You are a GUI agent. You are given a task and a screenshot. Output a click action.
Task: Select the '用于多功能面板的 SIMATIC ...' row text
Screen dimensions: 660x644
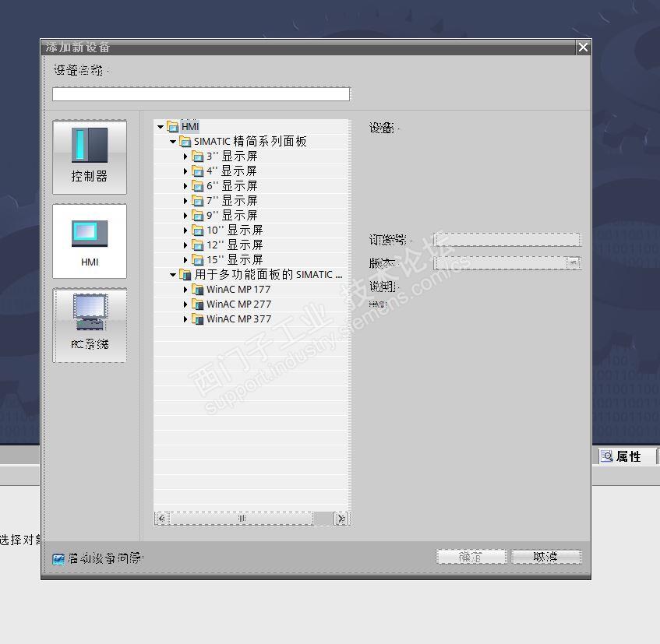[268, 275]
